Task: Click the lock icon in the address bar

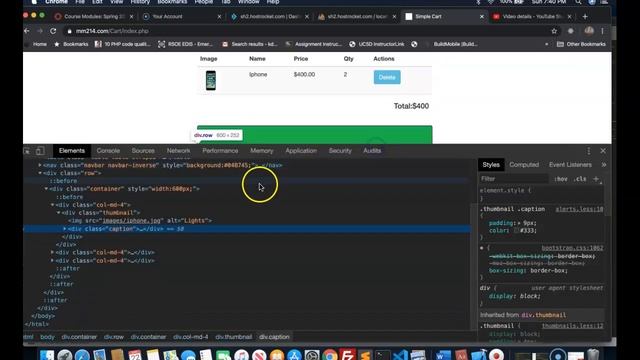Action: [x=69, y=31]
